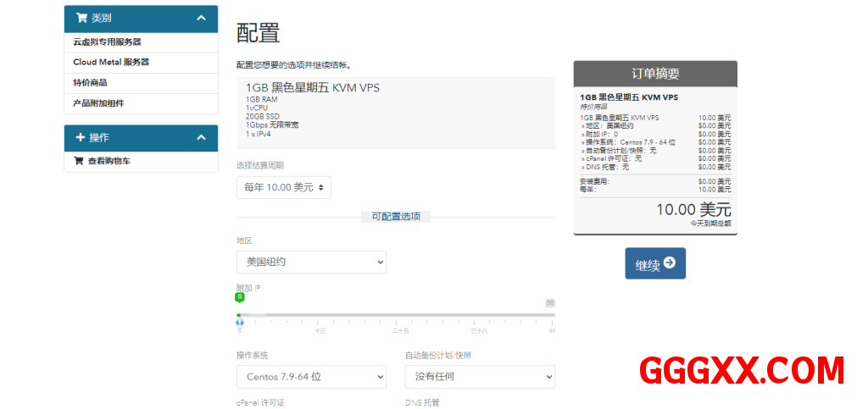Click the plus icon in 操作 header
868x409 pixels.
(81, 137)
